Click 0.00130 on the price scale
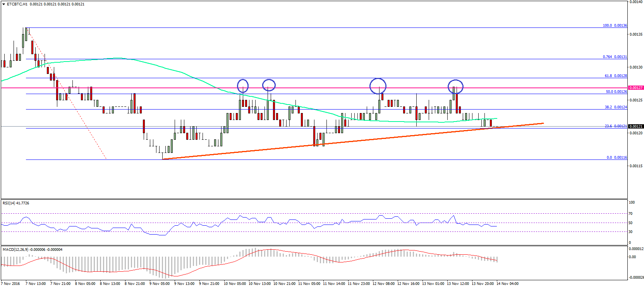The image size is (644, 288). (636, 67)
